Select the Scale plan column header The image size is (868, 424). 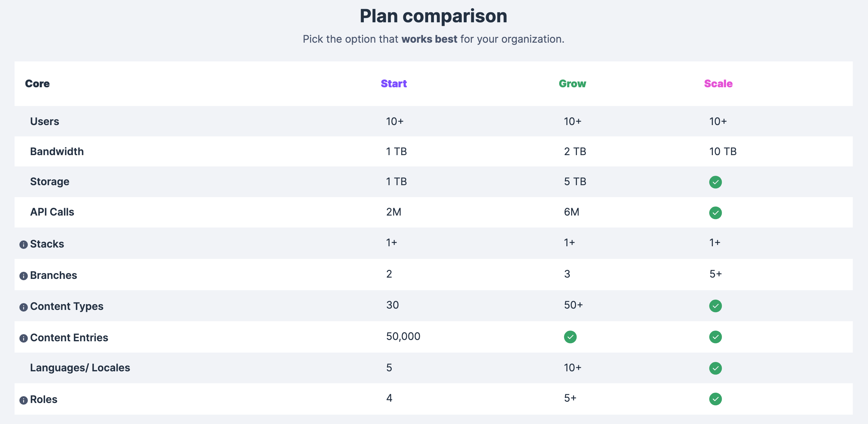718,83
